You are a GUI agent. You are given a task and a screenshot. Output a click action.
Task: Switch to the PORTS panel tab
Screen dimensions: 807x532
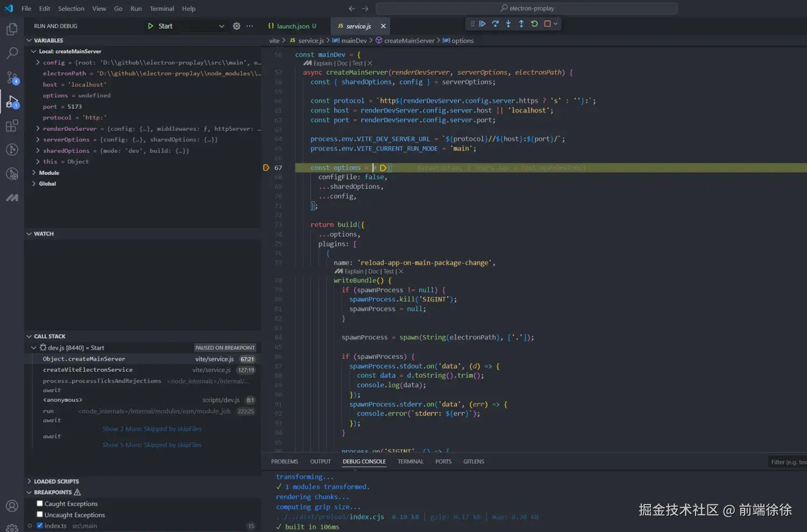pyautogui.click(x=443, y=462)
